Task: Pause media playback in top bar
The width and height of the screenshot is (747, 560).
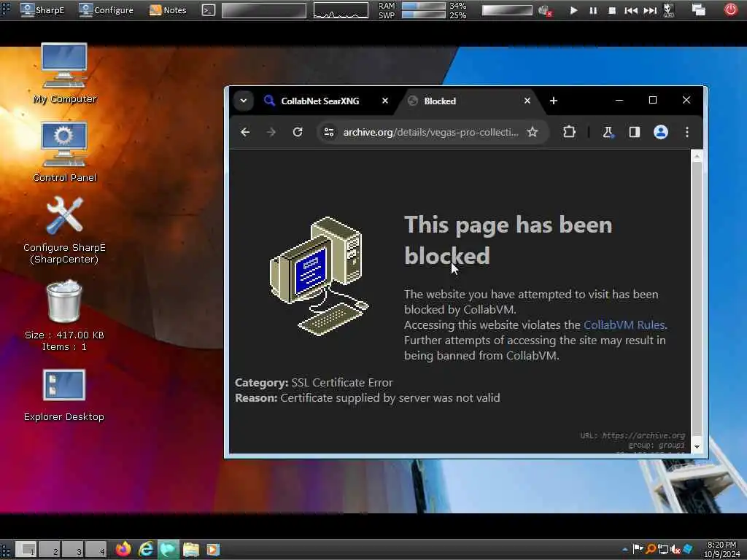Action: coord(593,10)
